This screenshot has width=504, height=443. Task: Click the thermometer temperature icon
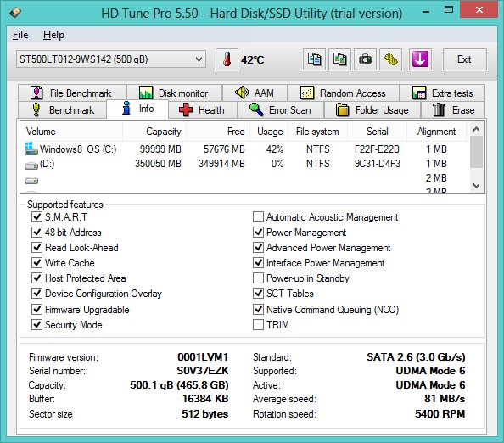[227, 59]
